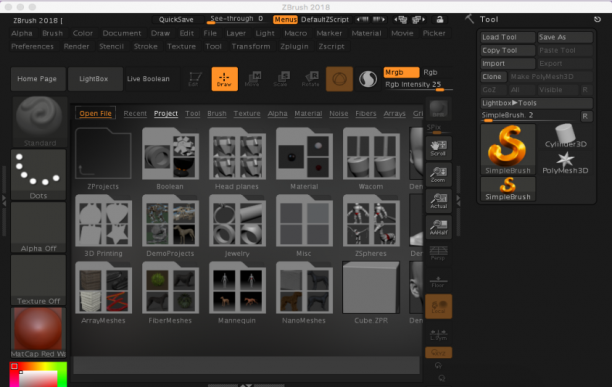Image resolution: width=612 pixels, height=387 pixels.
Task: Open the Zplugin menu
Action: click(x=294, y=46)
